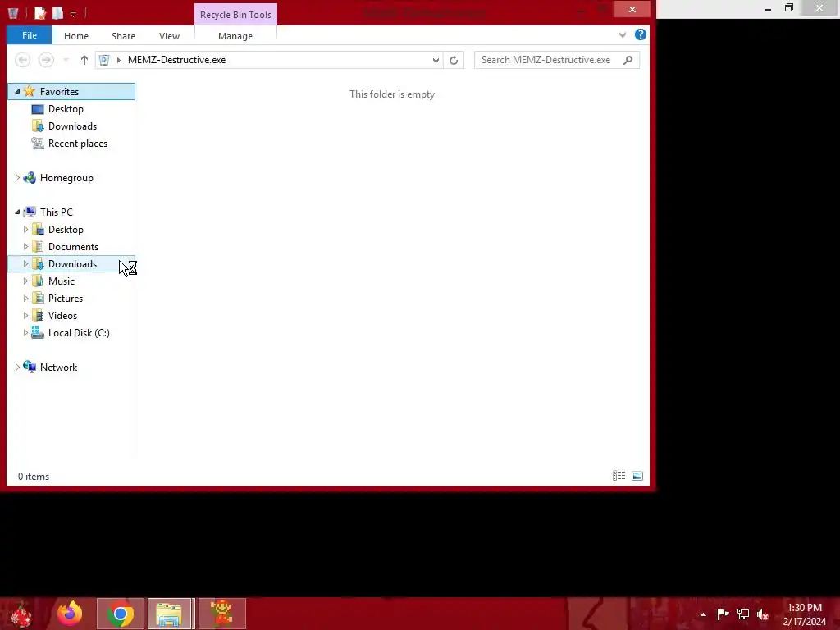840x630 pixels.
Task: Click File Explorer taskbar icon
Action: (170, 614)
